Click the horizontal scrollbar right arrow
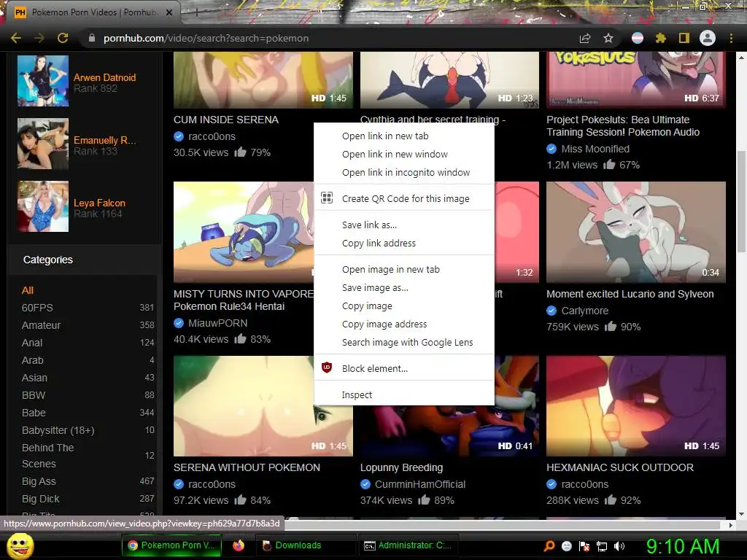The height and width of the screenshot is (560, 747). point(731,525)
